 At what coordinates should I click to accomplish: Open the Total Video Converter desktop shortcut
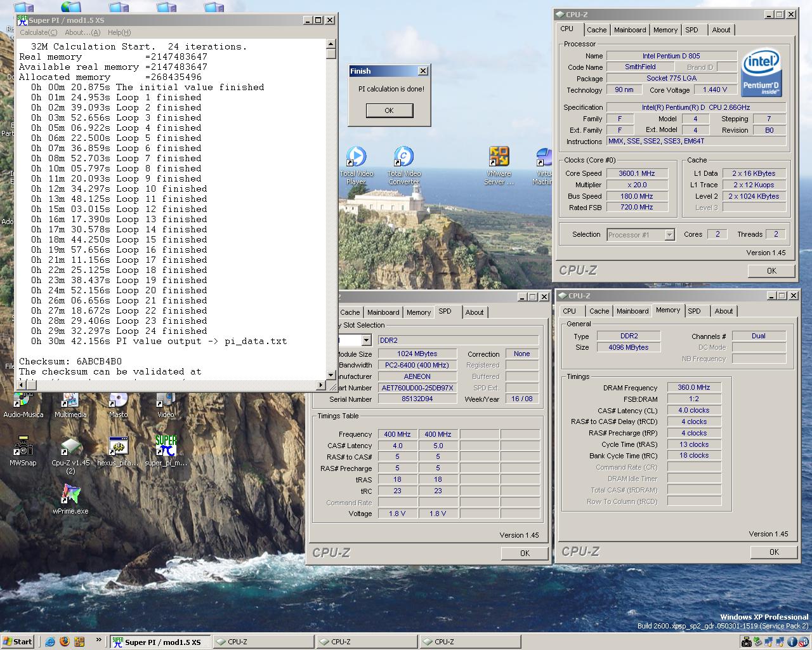coord(404,165)
